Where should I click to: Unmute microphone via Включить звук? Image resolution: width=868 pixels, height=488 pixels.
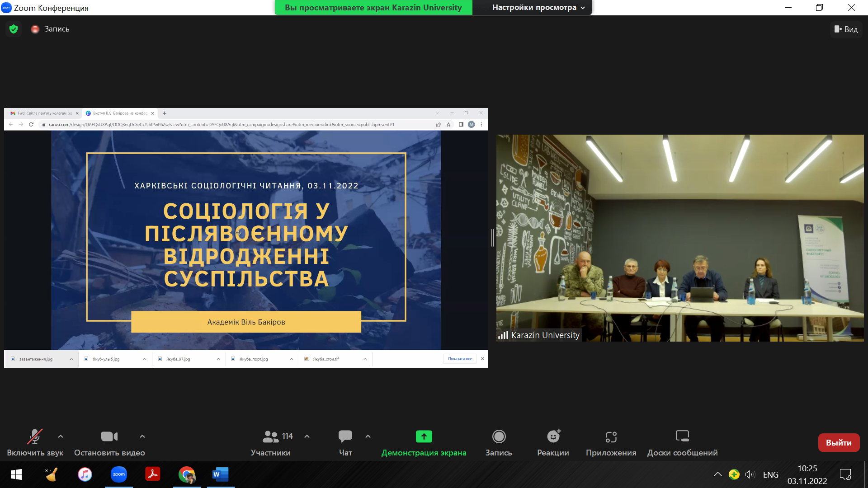click(x=35, y=436)
